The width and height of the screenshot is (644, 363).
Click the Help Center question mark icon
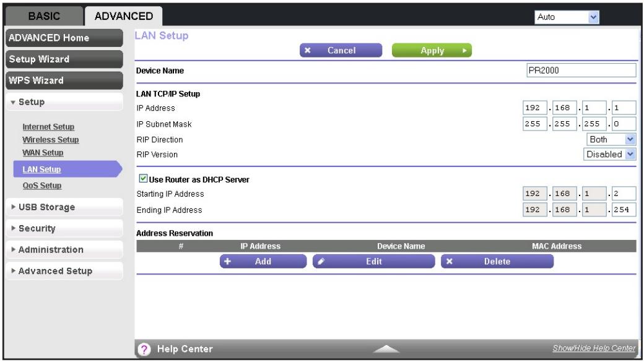click(144, 349)
